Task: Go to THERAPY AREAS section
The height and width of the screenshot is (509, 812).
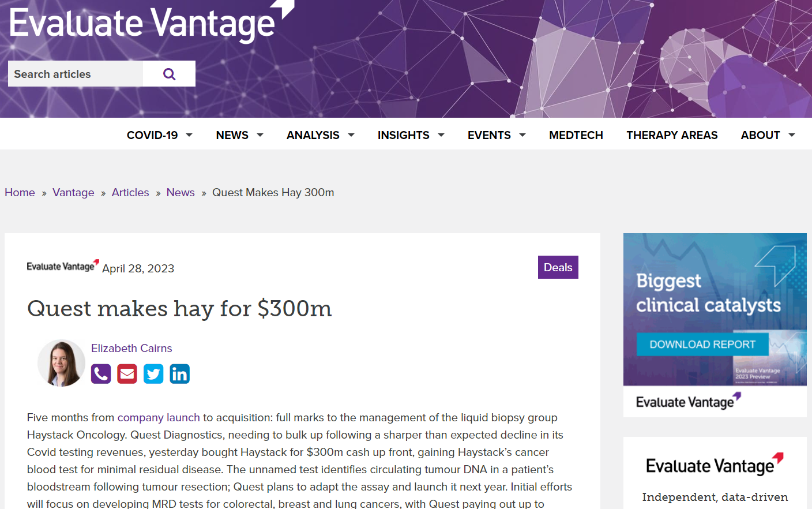Action: (x=672, y=135)
